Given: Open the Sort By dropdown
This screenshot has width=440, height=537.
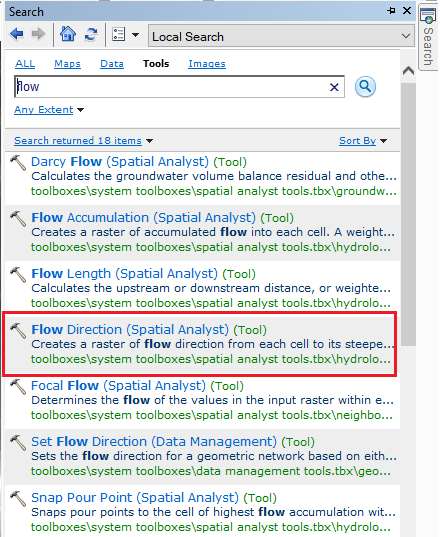Looking at the screenshot, I should [363, 141].
